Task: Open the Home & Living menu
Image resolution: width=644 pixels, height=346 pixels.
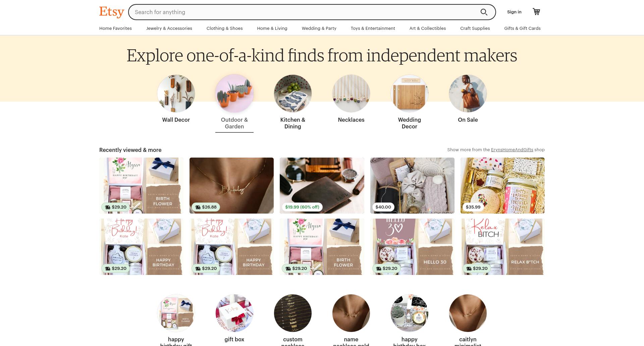Action: pos(272,28)
